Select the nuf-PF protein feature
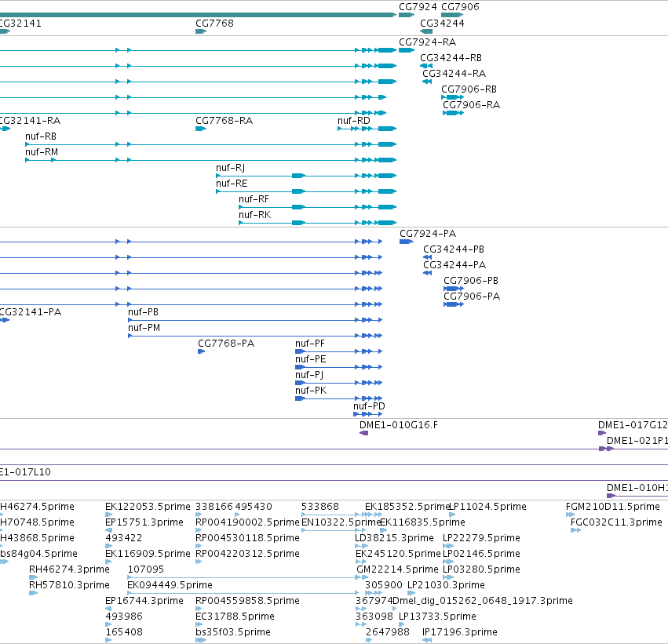This screenshot has height=644, width=668. pos(338,351)
